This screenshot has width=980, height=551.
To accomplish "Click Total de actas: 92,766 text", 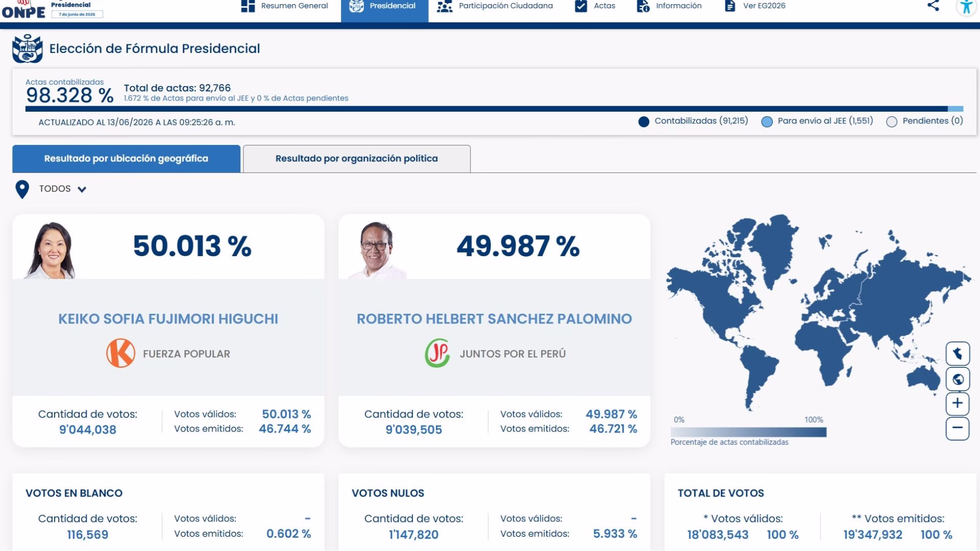I will tap(177, 88).
